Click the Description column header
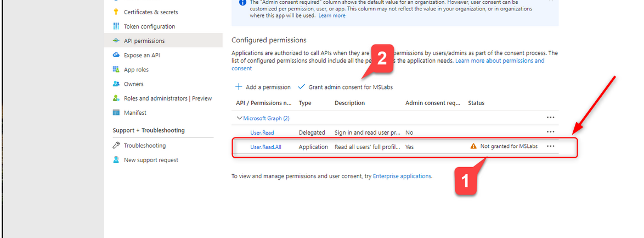Screen dimensions: 644x238 [x=349, y=103]
